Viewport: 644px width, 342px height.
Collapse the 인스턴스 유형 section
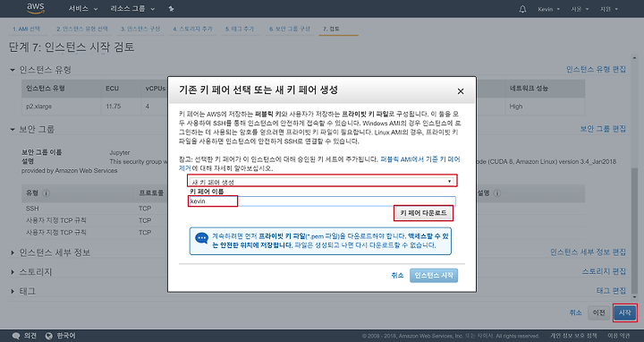coord(13,71)
